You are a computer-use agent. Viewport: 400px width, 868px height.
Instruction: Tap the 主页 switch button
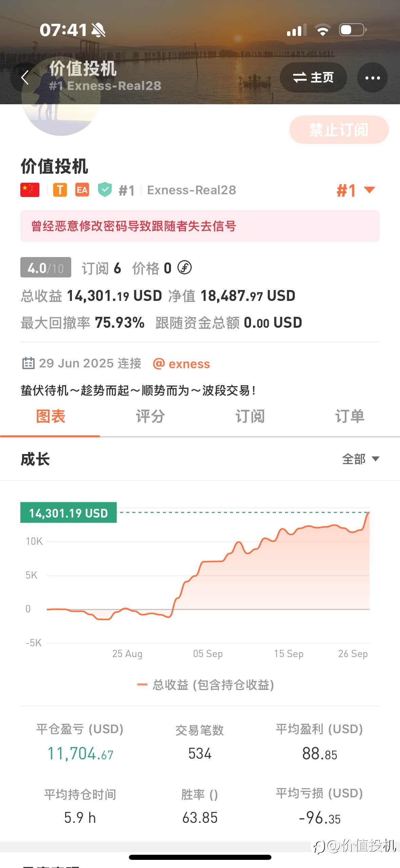click(x=313, y=77)
